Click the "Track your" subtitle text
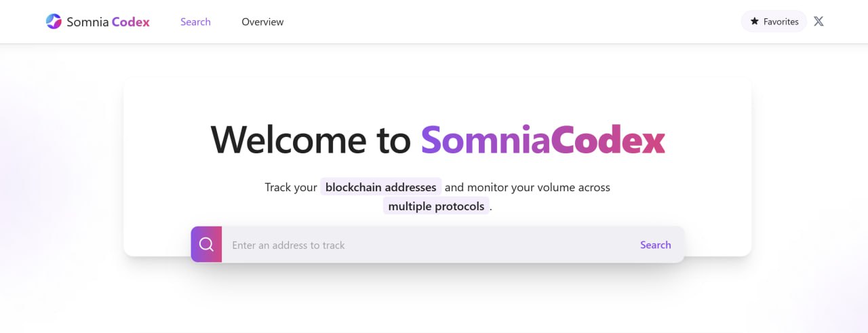The image size is (868, 333). click(291, 187)
